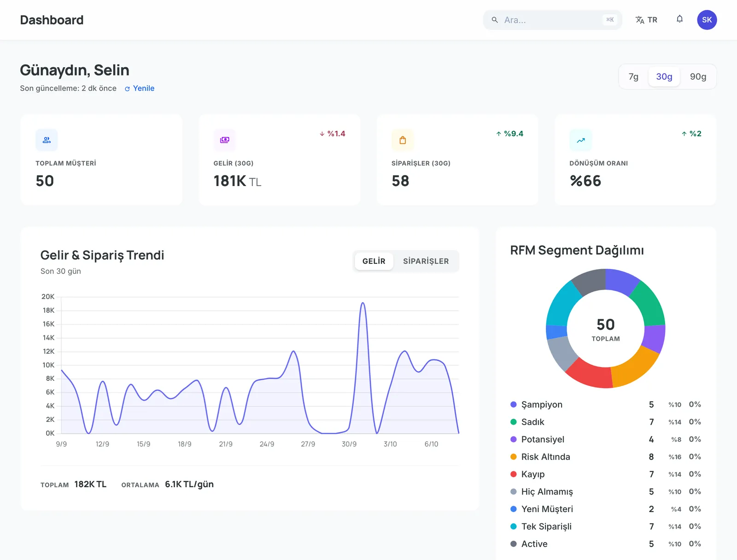Select the 30g time range

[x=664, y=76]
